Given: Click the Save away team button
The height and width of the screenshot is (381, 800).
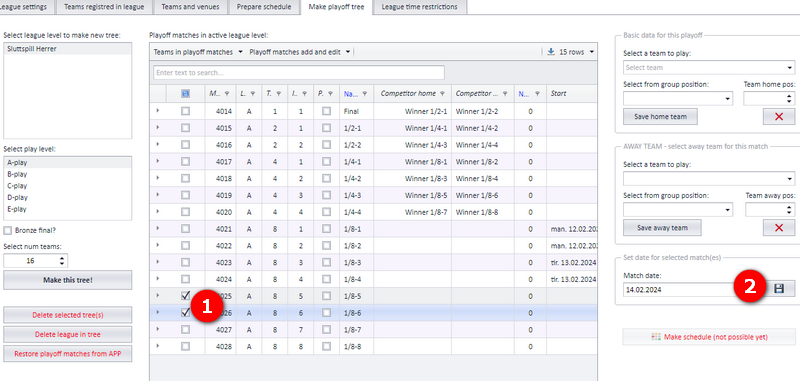Looking at the screenshot, I should (x=662, y=227).
